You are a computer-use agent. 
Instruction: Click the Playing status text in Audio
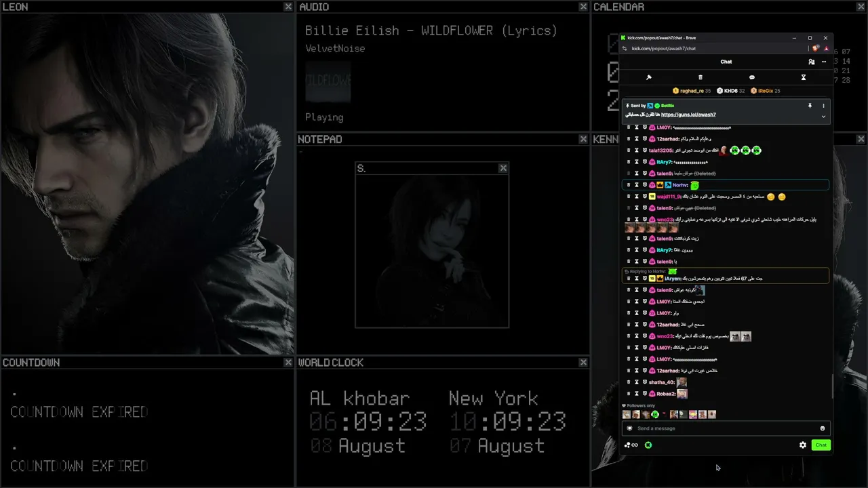click(324, 117)
